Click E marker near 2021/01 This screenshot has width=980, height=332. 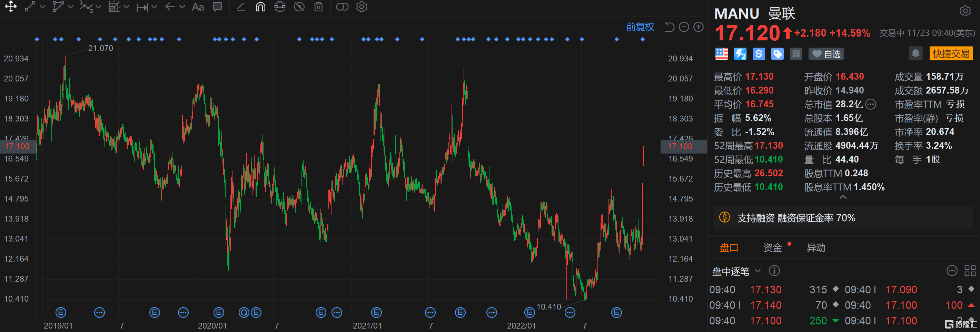tap(376, 313)
